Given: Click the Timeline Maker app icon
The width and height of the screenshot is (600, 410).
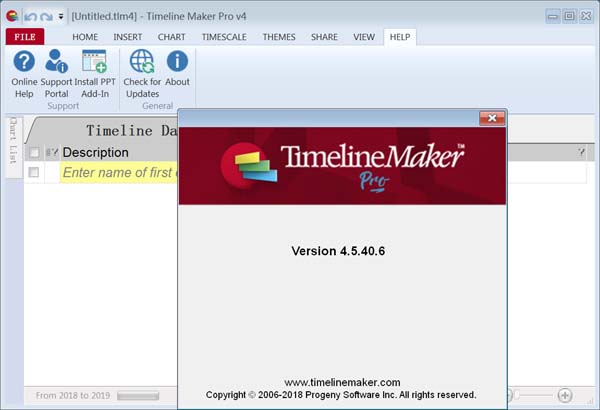Looking at the screenshot, I should pyautogui.click(x=12, y=16).
